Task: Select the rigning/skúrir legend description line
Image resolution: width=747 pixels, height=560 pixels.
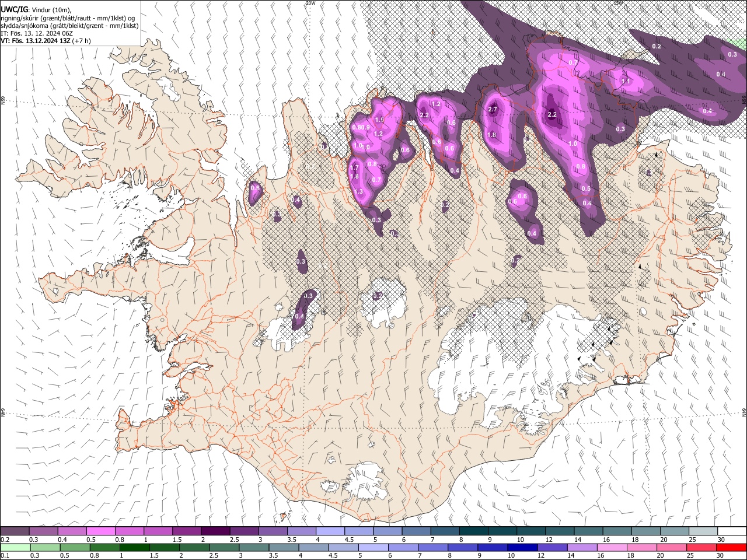Action: point(68,18)
